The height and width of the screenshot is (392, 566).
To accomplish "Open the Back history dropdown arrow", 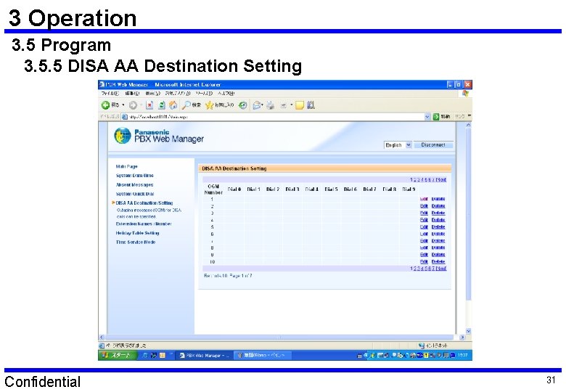I will (123, 105).
